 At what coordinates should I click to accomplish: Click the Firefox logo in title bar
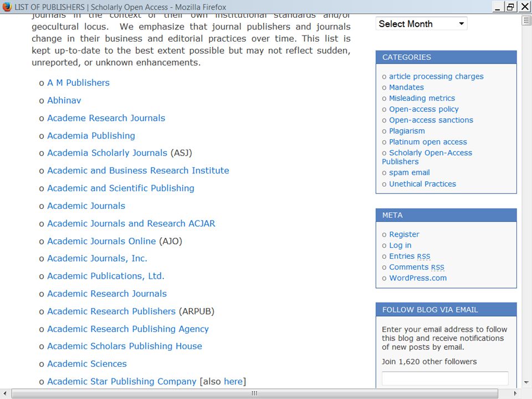7,7
